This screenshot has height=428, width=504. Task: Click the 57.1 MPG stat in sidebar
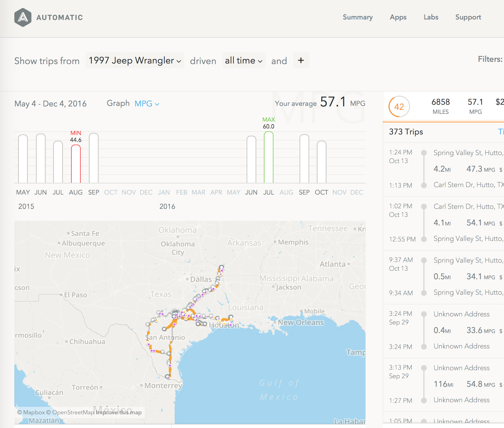pyautogui.click(x=475, y=107)
